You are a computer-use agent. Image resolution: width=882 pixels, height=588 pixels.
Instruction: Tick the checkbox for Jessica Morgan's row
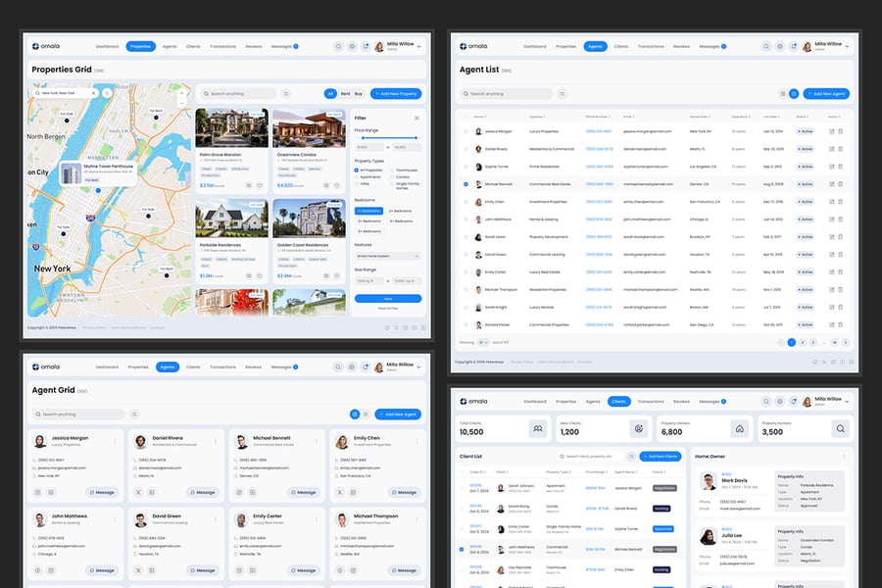(465, 131)
